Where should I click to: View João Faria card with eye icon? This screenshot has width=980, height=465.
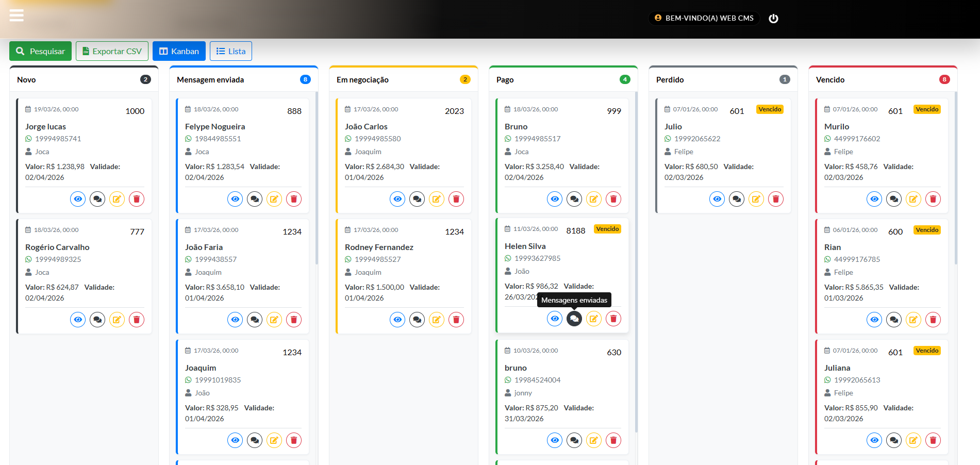pyautogui.click(x=235, y=320)
